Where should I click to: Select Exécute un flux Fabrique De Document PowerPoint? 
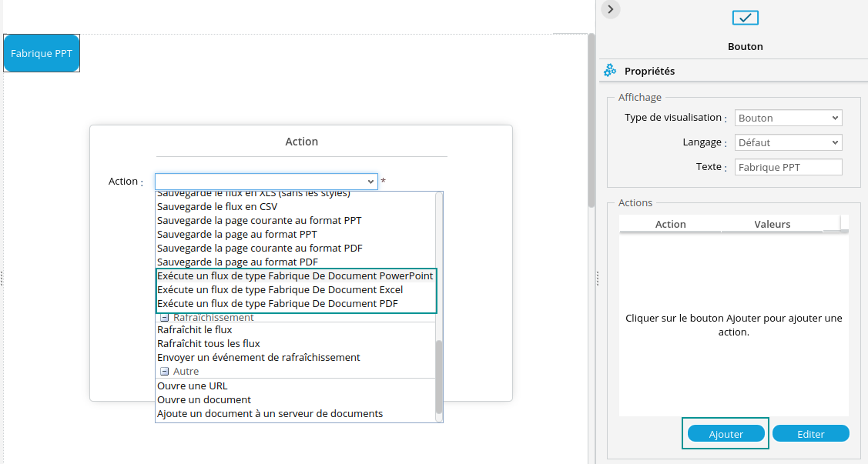coord(295,275)
